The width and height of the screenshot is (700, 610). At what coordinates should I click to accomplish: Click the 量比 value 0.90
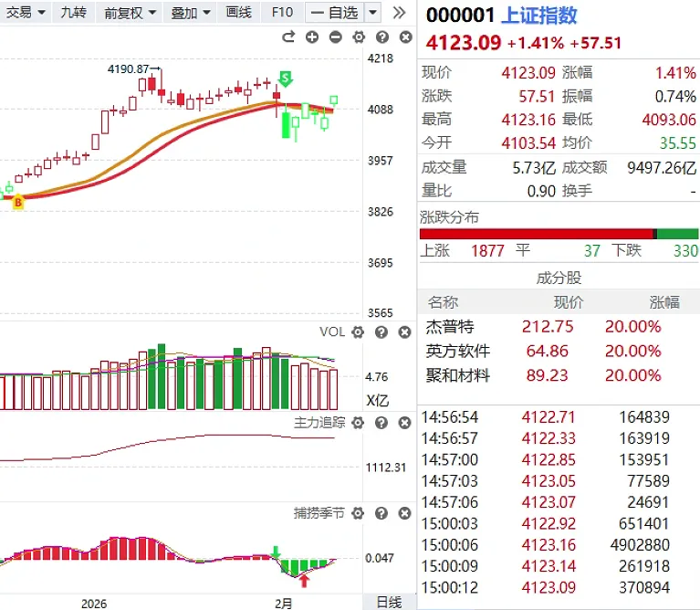click(541, 191)
